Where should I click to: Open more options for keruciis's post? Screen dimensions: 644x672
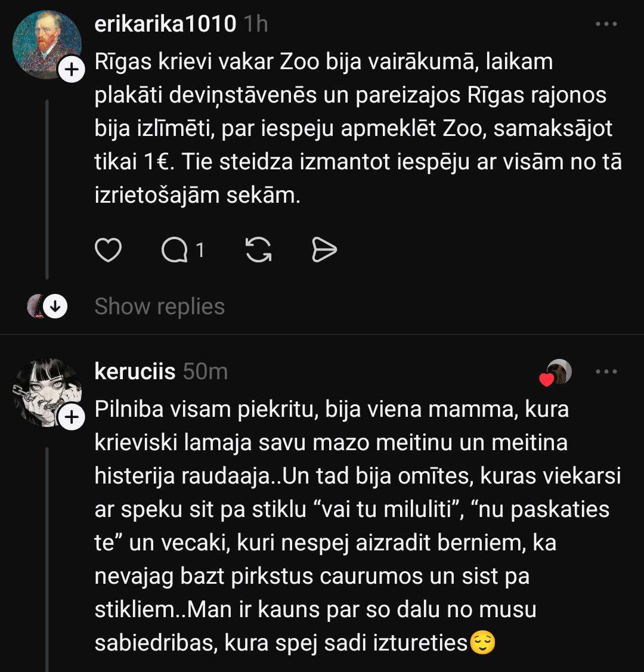pyautogui.click(x=606, y=372)
